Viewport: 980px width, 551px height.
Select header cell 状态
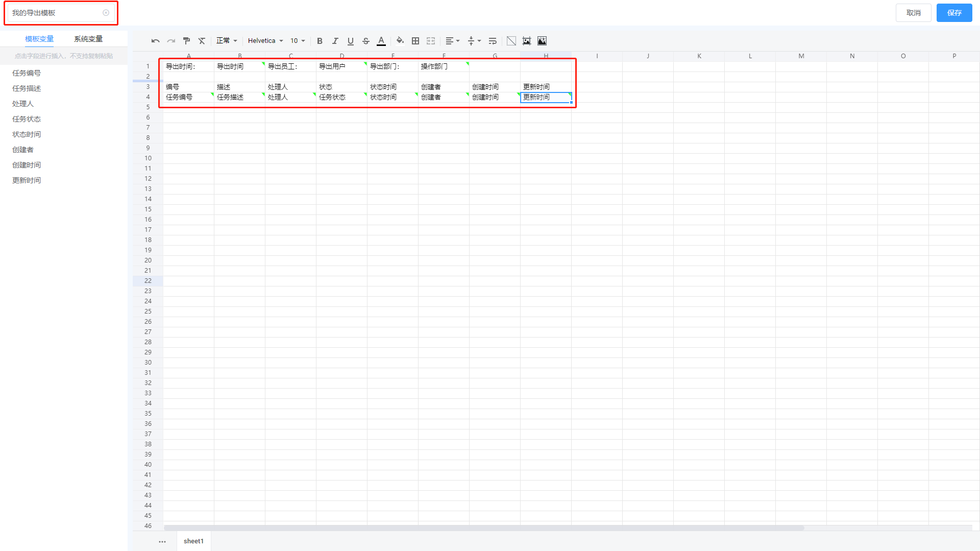click(x=342, y=87)
